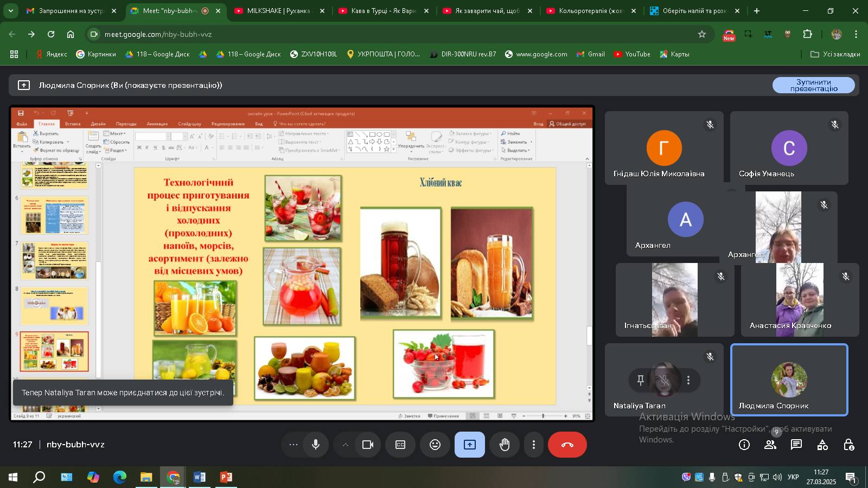The image size is (868, 488).
Task: Switch to the Запрошення на зустріч Gmail tab
Action: coord(71,11)
